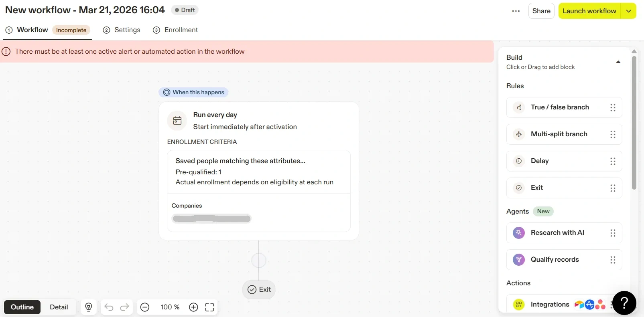This screenshot has height=317, width=644.
Task: Open the help question mark button
Action: (624, 303)
